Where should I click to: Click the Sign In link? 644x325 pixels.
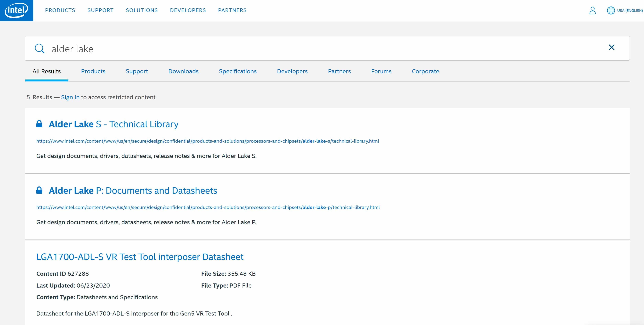[70, 97]
